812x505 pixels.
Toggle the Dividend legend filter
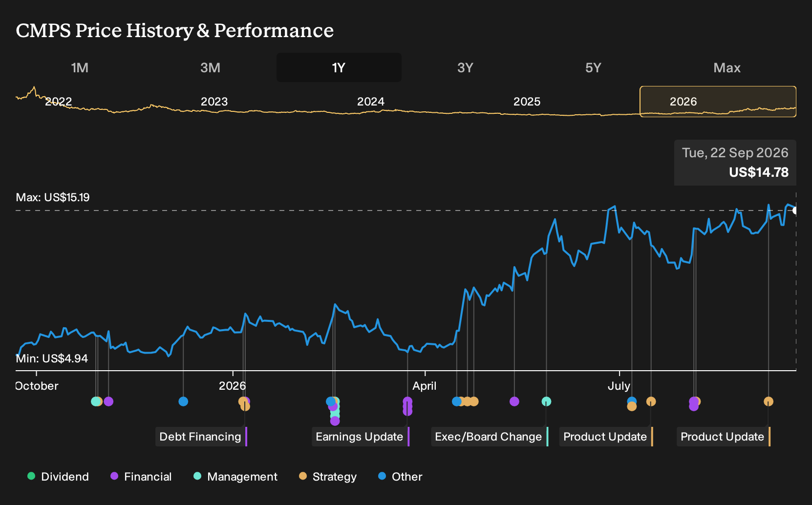click(58, 477)
